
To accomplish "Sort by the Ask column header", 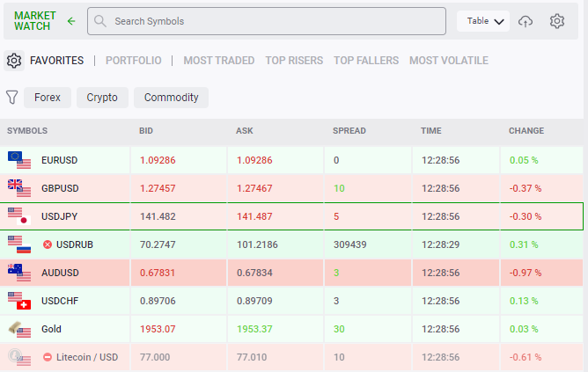I will coord(245,131).
